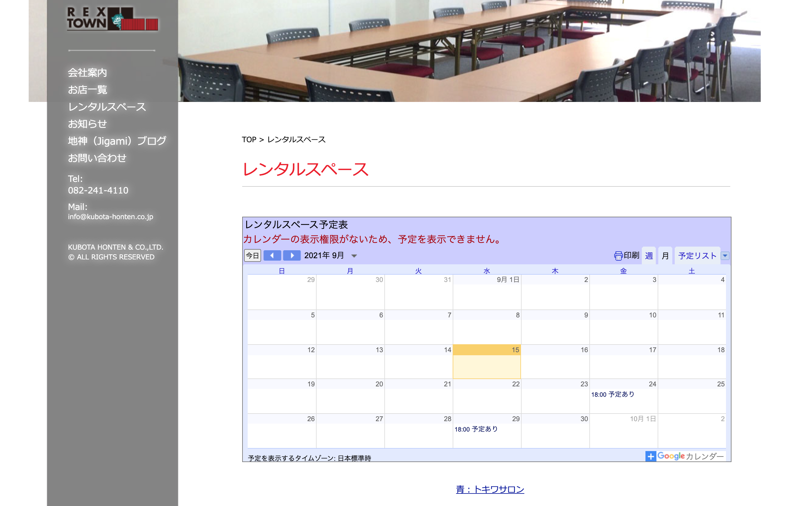Click the TOP breadcrumb link
Screen dimensions: 812x506
click(x=249, y=139)
